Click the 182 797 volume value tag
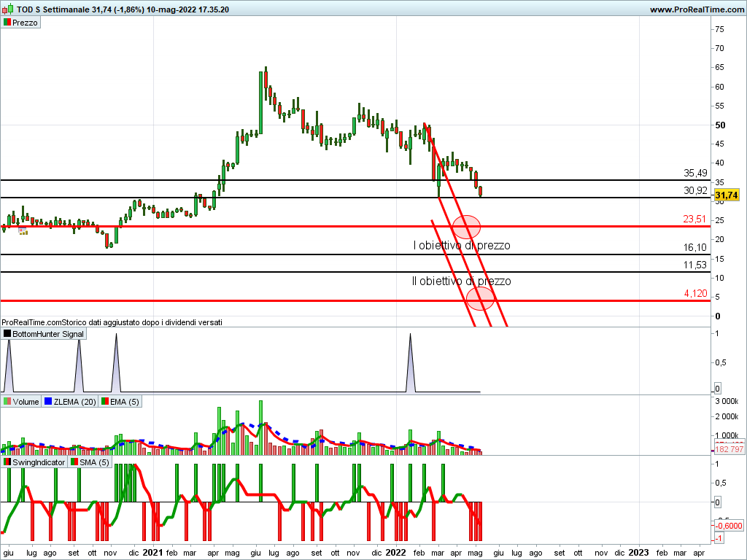747x560 pixels. [x=728, y=449]
